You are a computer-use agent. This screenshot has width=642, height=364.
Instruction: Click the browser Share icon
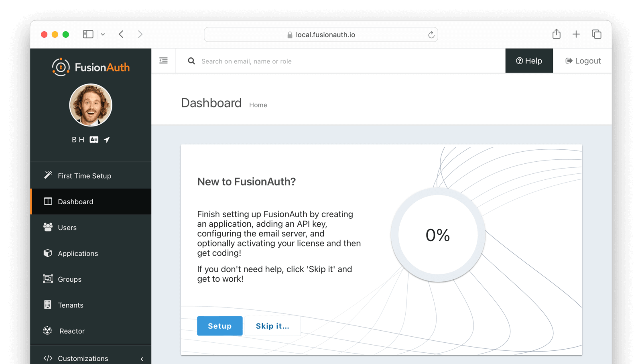[x=557, y=34]
